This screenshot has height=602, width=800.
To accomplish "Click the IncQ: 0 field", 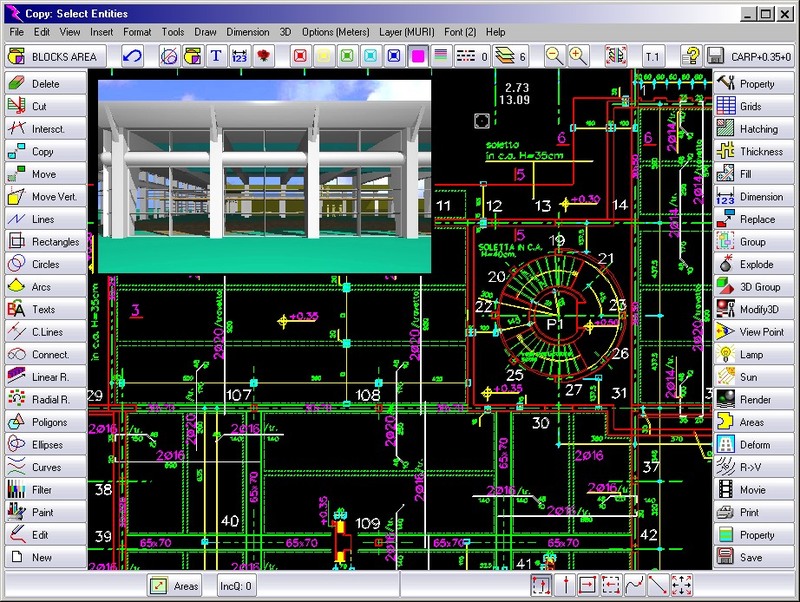I will coord(236,586).
